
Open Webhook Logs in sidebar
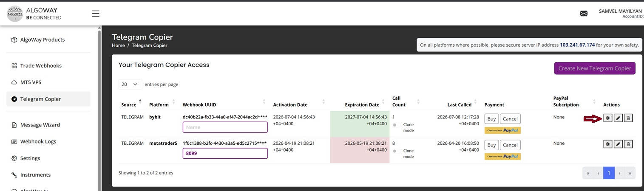click(x=38, y=141)
